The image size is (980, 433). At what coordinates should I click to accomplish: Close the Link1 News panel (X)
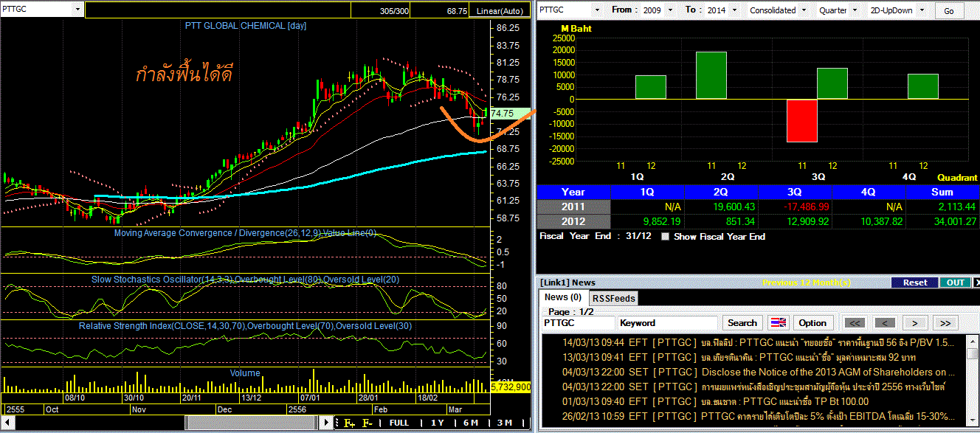977,283
